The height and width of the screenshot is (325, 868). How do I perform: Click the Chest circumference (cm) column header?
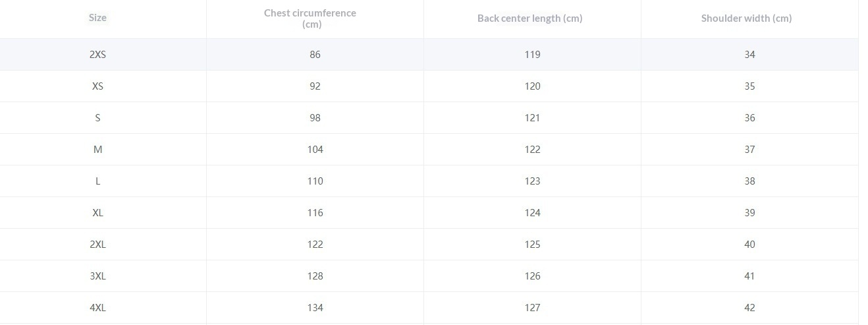[x=310, y=18]
